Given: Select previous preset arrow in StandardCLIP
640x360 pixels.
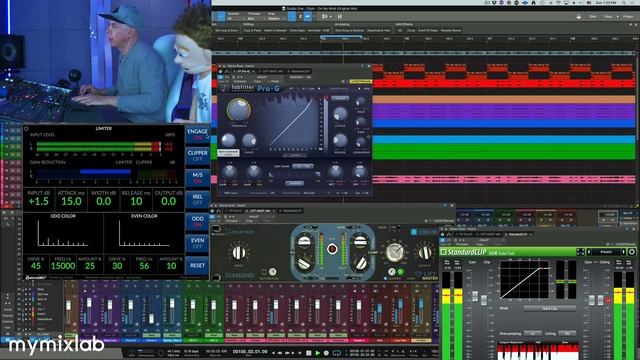Looking at the screenshot, I should click(589, 252).
